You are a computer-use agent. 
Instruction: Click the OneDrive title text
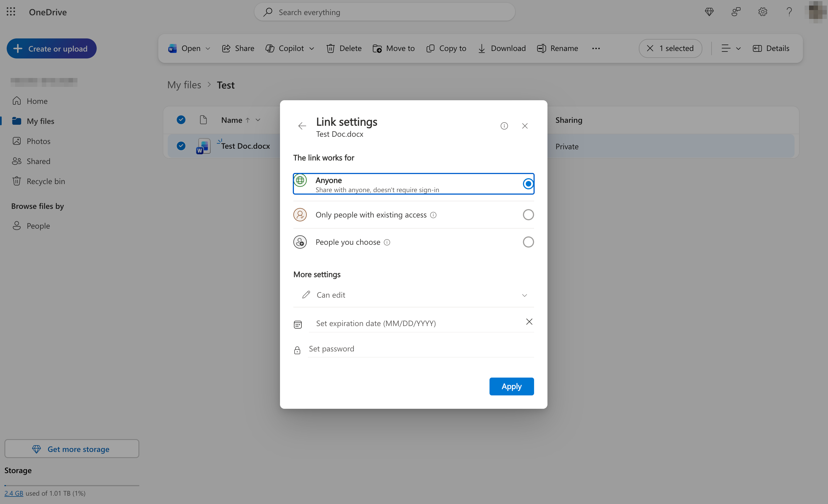point(48,12)
